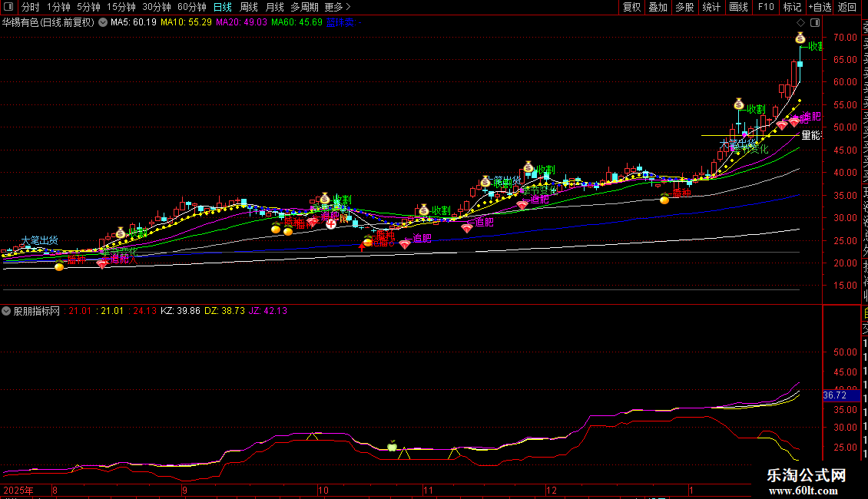Click the MA60: 45.69 indicator value
The width and height of the screenshot is (868, 499).
click(x=297, y=23)
